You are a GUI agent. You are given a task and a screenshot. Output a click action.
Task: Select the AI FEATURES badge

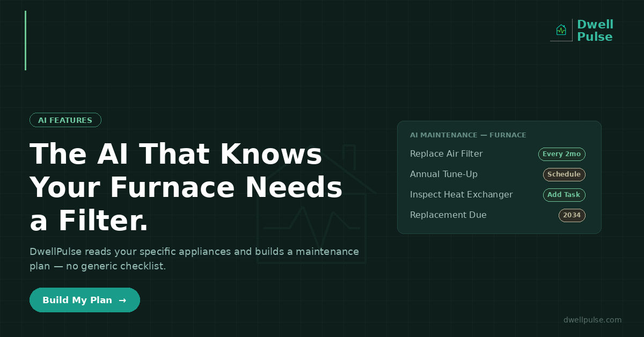65,120
